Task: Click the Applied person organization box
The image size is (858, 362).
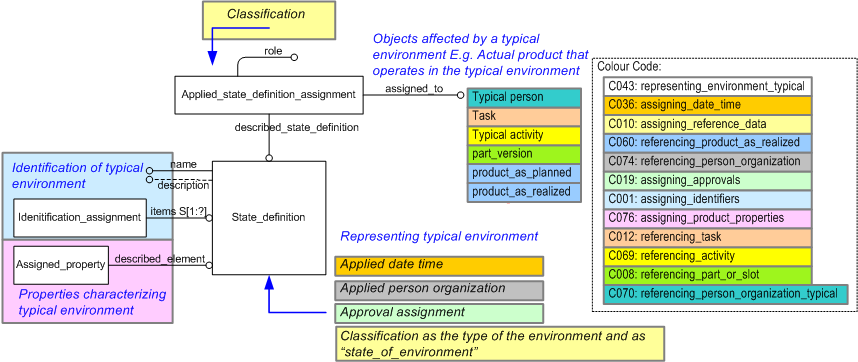Action: click(x=439, y=289)
